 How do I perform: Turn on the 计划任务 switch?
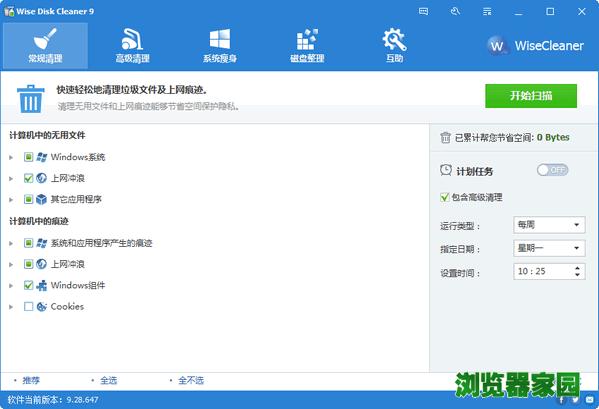point(552,170)
